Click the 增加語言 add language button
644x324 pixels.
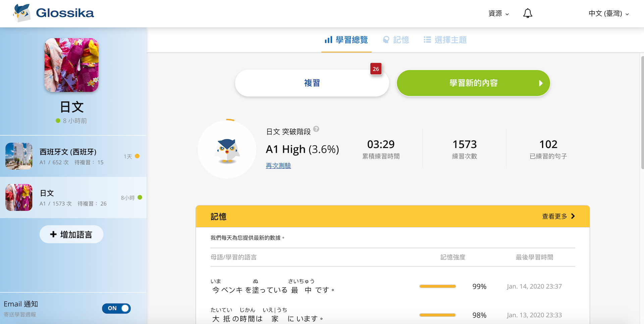tap(71, 235)
